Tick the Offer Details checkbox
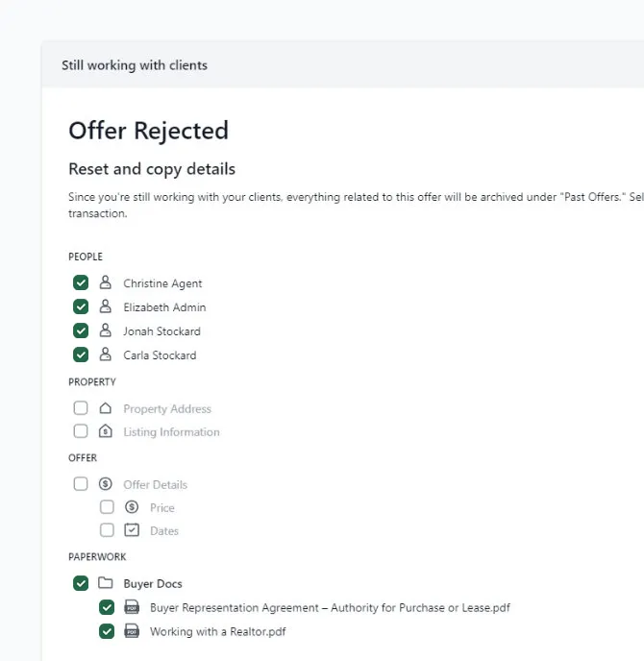The height and width of the screenshot is (661, 644). click(81, 483)
